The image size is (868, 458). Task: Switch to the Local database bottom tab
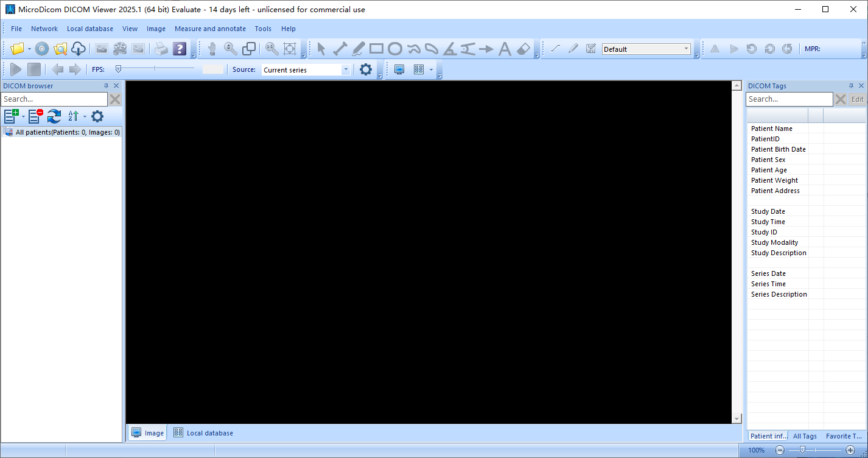(203, 433)
